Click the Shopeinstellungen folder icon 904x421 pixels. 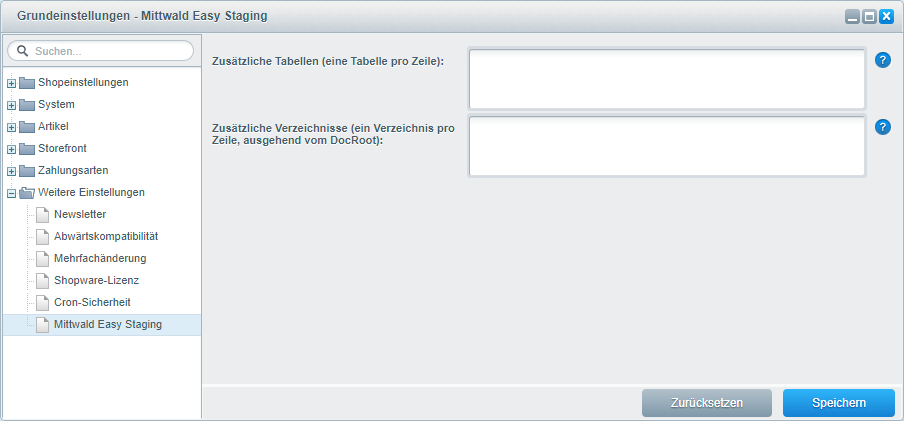pyautogui.click(x=27, y=82)
